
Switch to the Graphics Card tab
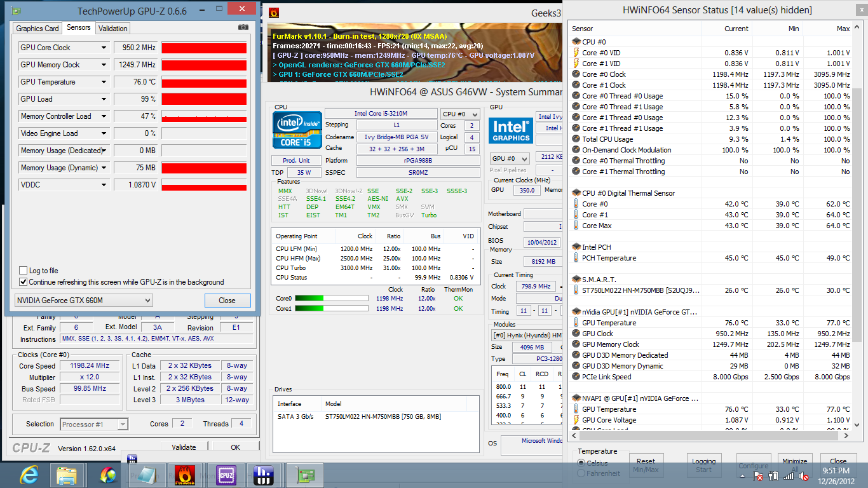pyautogui.click(x=37, y=28)
